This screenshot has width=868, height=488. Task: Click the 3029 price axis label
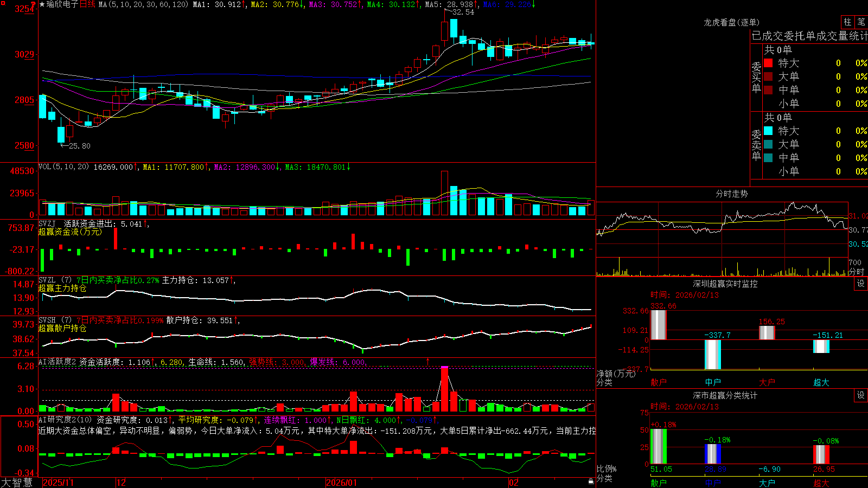click(25, 54)
